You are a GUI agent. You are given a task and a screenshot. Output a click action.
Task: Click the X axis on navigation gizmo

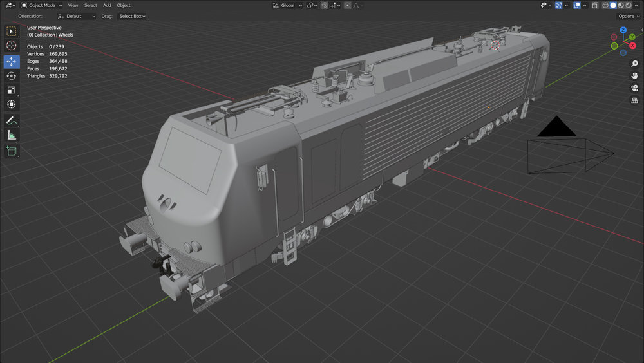coord(632,46)
